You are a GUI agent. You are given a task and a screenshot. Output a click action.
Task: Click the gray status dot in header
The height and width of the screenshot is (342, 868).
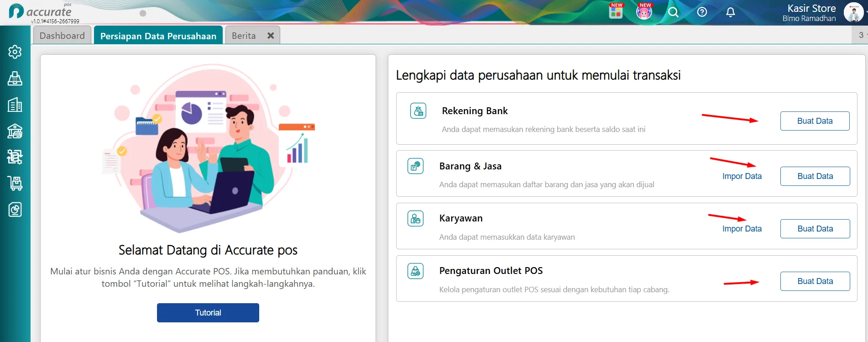point(143,13)
